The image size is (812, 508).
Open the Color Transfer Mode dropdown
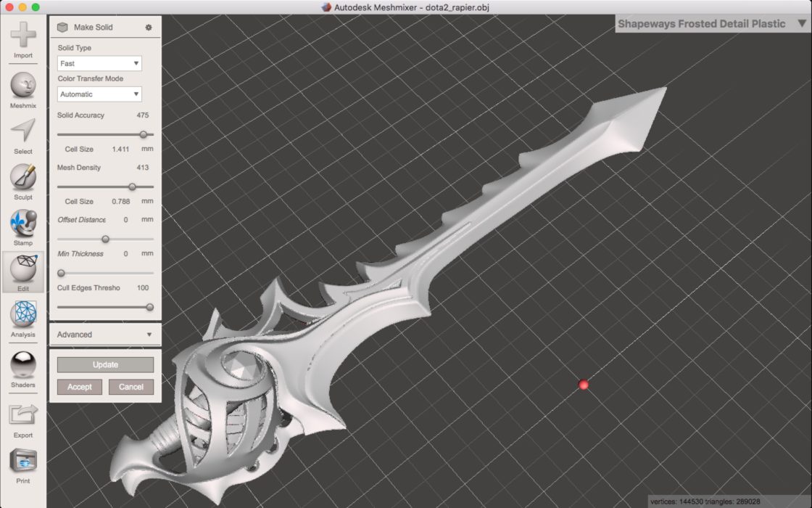click(x=99, y=94)
